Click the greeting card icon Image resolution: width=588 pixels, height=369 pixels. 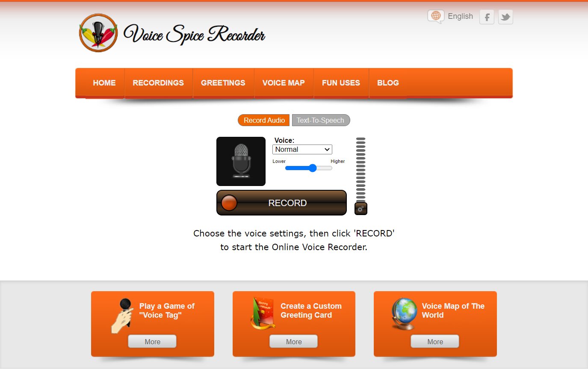pos(263,314)
